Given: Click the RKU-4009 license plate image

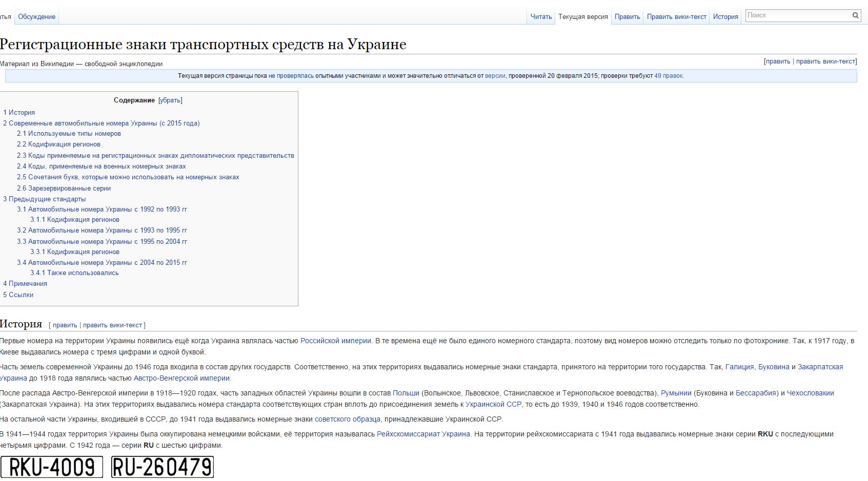Looking at the screenshot, I should coord(52,467).
